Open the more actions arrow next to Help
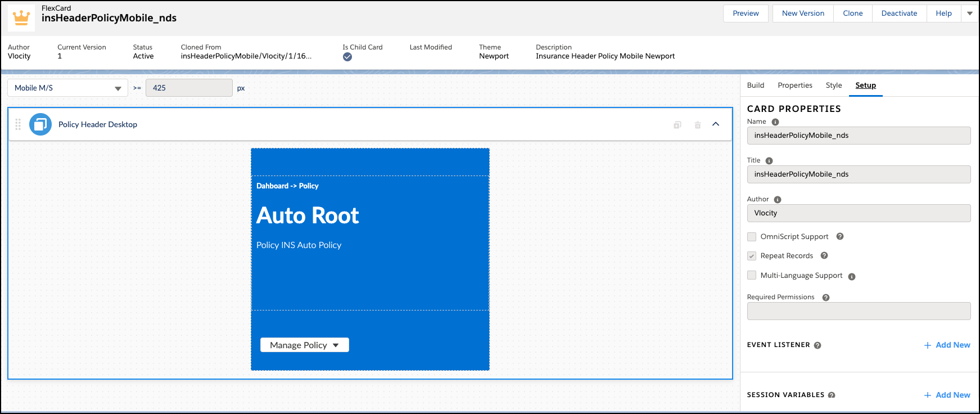The height and width of the screenshot is (414, 980). pyautogui.click(x=970, y=13)
